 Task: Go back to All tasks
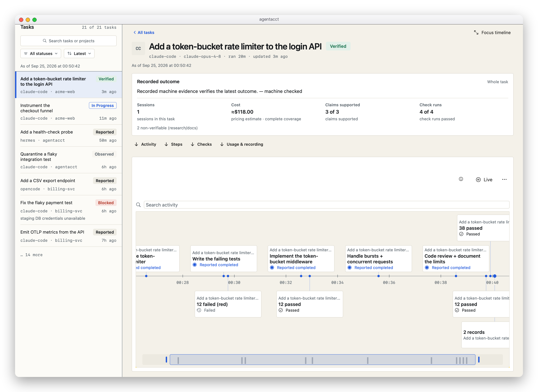click(x=144, y=33)
